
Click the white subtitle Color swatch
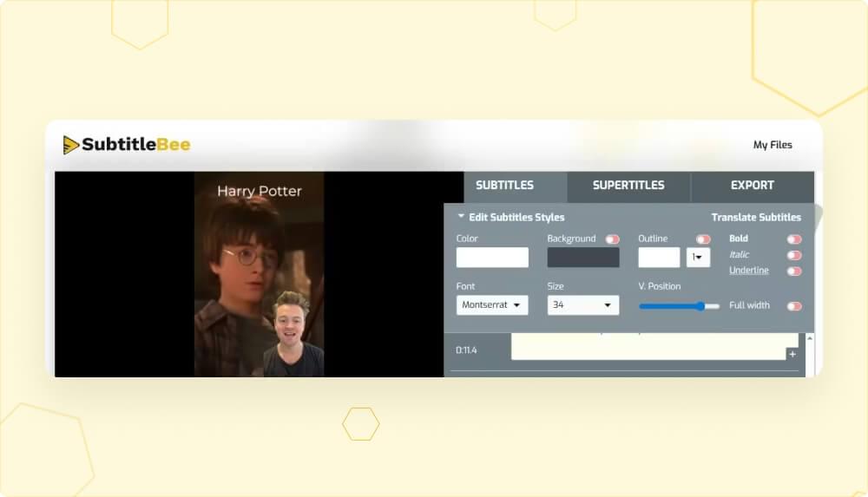pos(492,258)
